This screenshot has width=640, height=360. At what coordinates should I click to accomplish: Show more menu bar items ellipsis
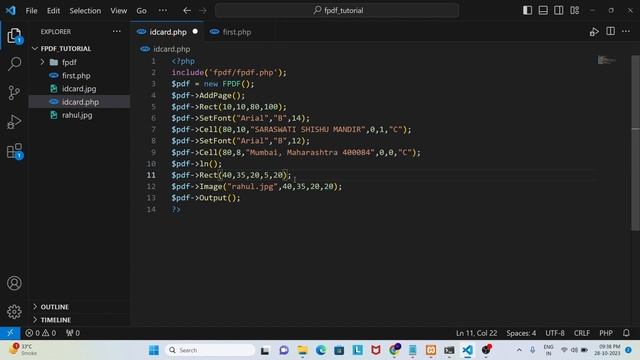[x=162, y=10]
